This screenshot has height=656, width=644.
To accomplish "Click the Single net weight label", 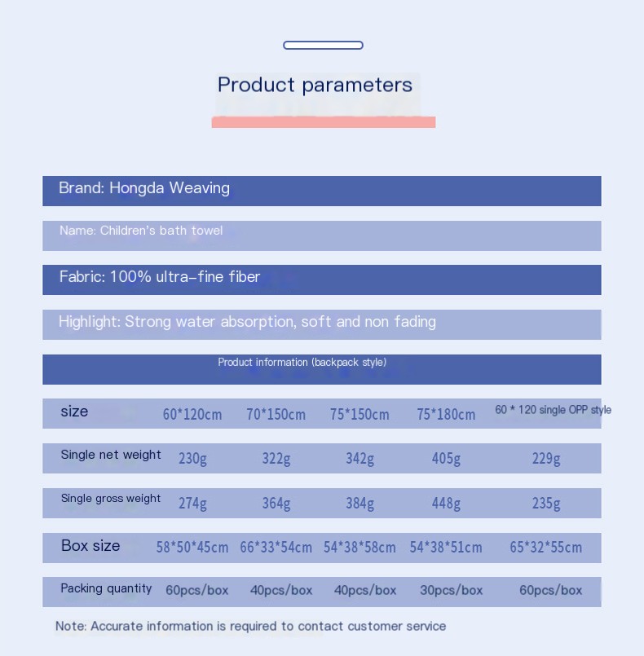I will pos(111,455).
